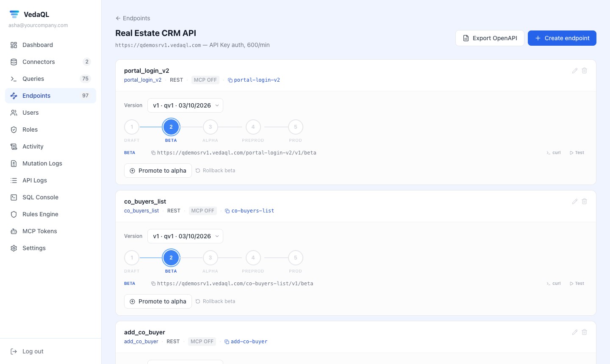Edit portal_login_v2 endpoint via pencil icon
This screenshot has width=610, height=364.
click(x=575, y=71)
